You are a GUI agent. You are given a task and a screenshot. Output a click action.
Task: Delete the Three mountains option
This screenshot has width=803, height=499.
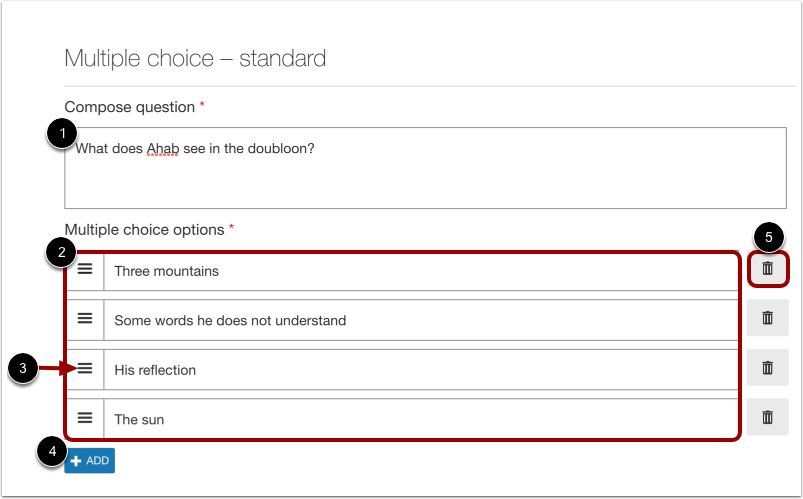767,268
